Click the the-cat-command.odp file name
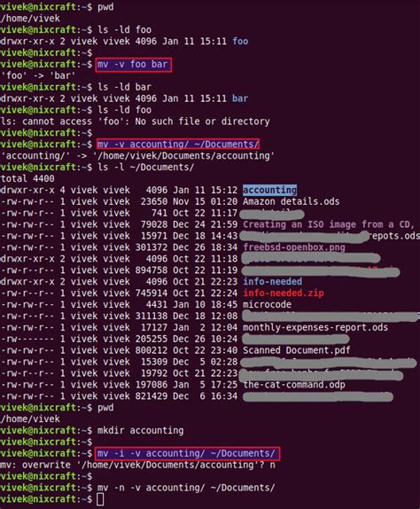The image size is (420, 509). 294,385
